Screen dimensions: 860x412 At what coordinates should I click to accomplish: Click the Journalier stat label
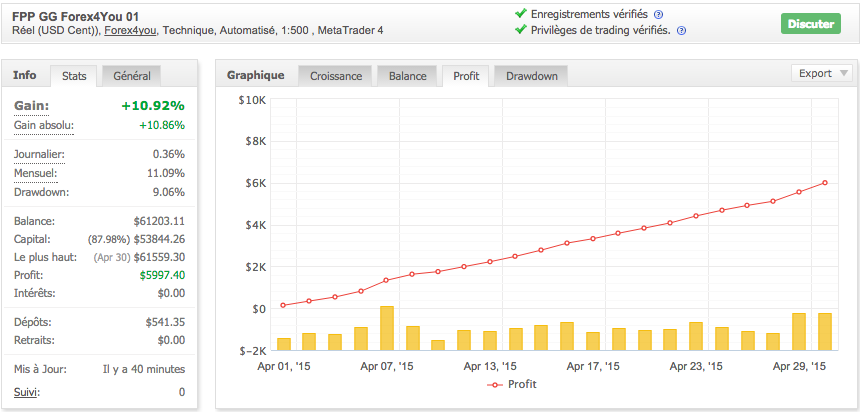[40, 154]
